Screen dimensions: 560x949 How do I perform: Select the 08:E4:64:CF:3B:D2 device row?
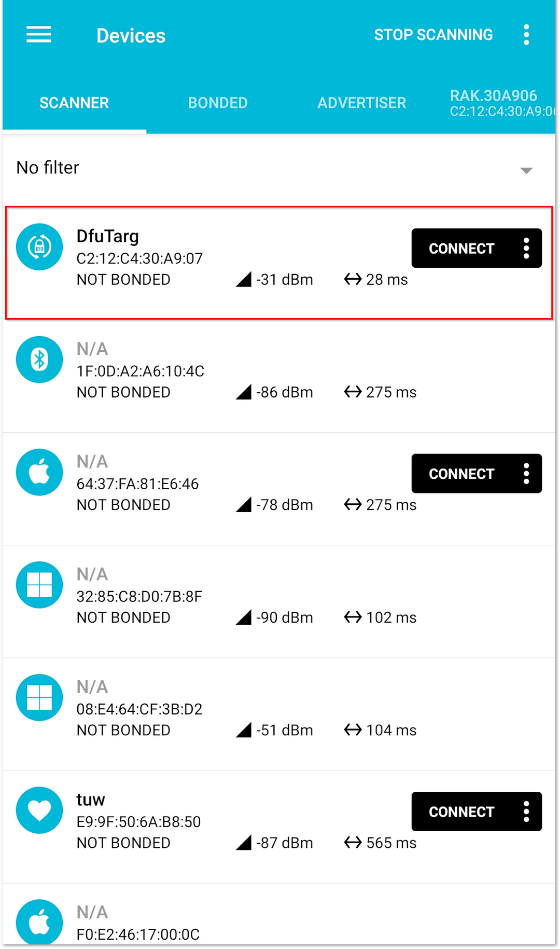coord(279,714)
